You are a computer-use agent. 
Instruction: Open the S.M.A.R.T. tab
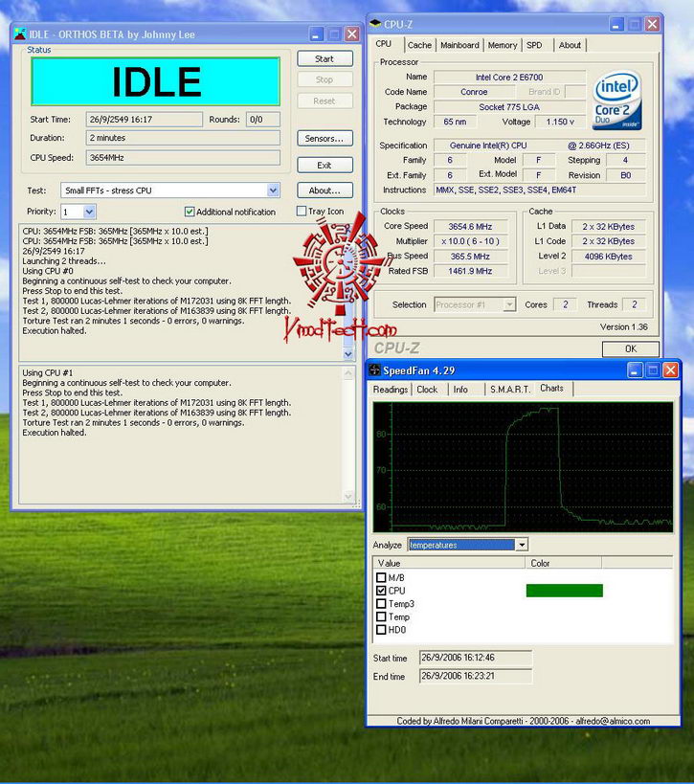[x=510, y=389]
